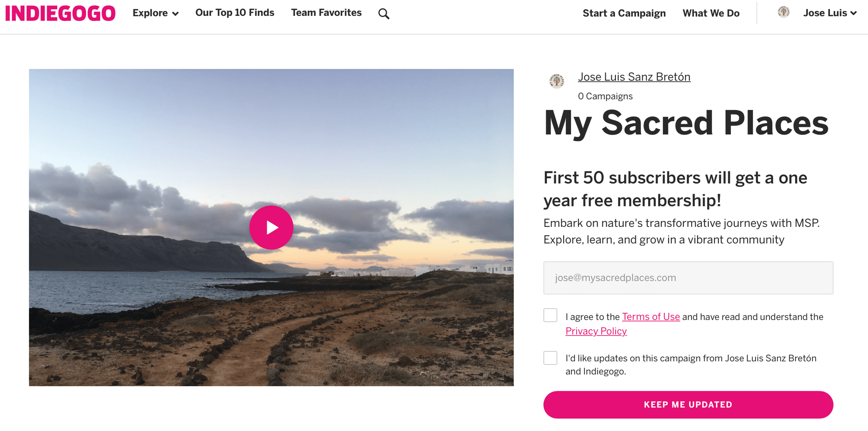Click the Indiegogo logo
The width and height of the screenshot is (868, 431).
60,13
